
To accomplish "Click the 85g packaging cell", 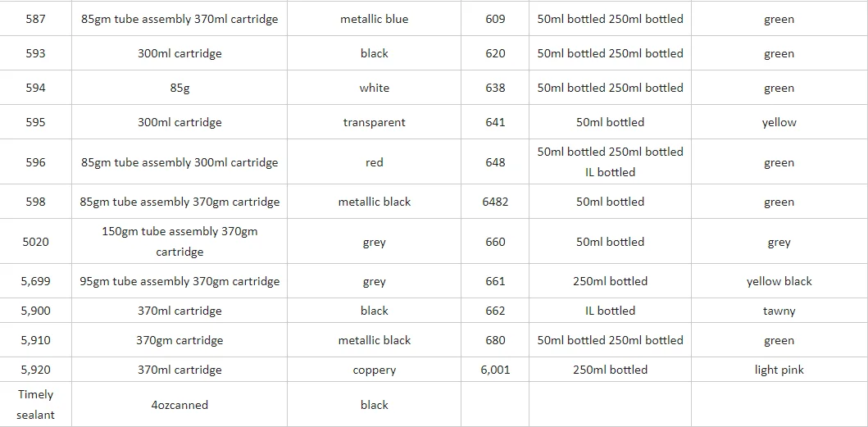I will pos(180,88).
